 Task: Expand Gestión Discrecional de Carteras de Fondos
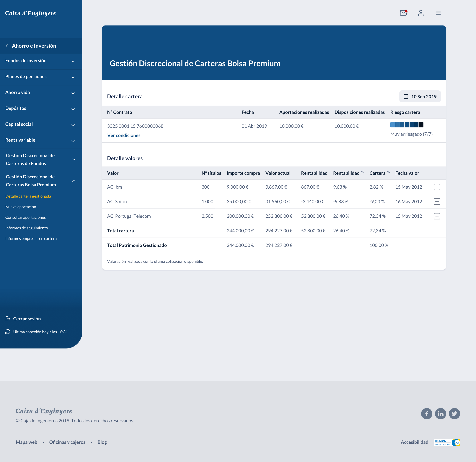[41, 159]
